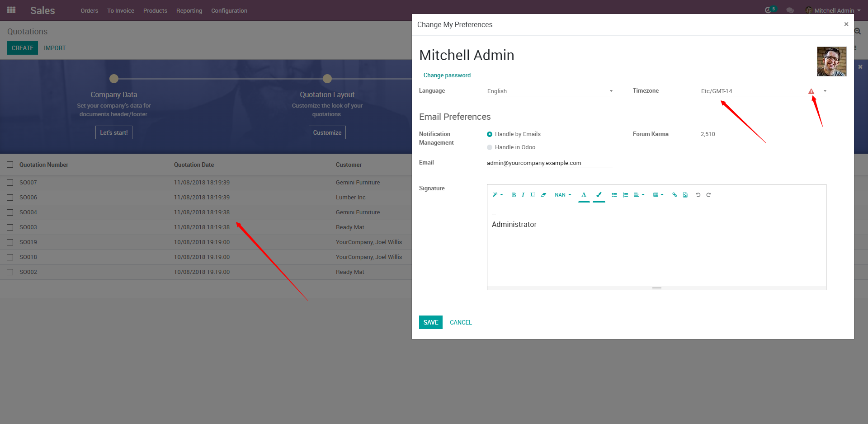Open the Configuration menu

(229, 10)
